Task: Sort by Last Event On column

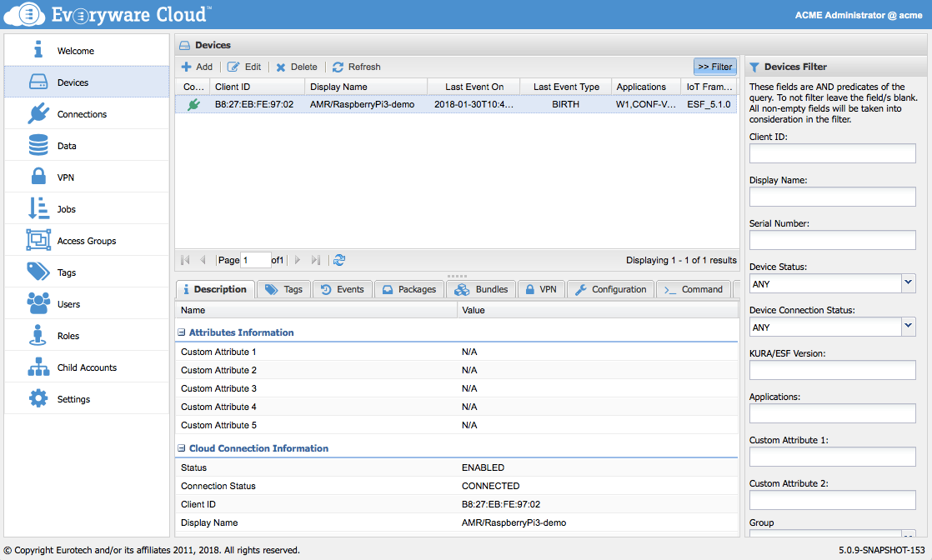Action: click(474, 87)
